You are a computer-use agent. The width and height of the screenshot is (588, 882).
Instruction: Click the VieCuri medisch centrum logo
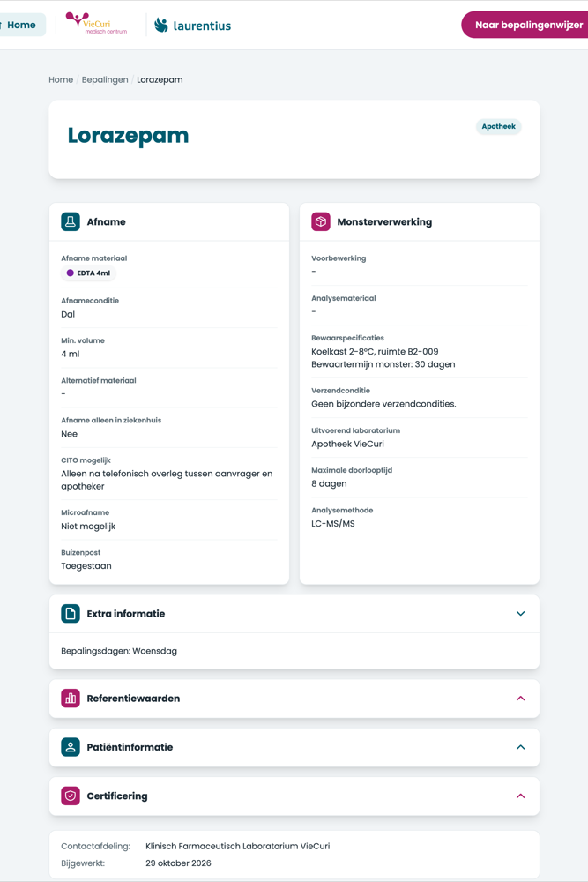[x=96, y=24]
